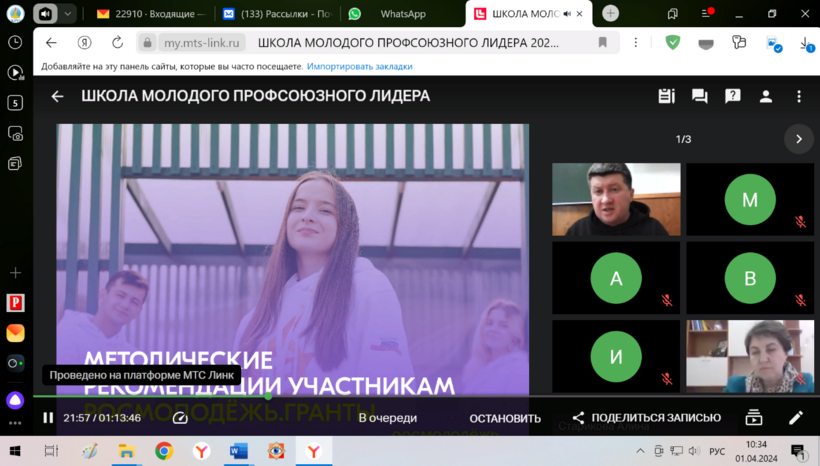Screen dimensions: 820x466
Task: Open the green Protect shield icon
Action: point(673,42)
